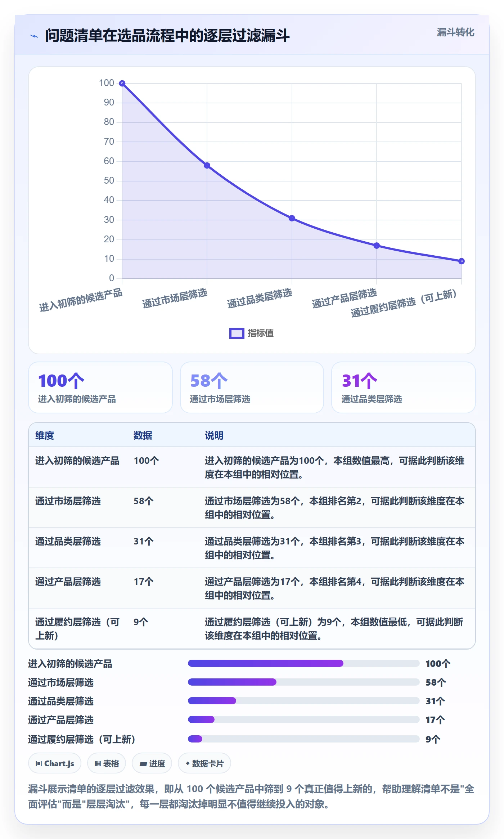
Task: Select the 表格 tag
Action: 107,763
